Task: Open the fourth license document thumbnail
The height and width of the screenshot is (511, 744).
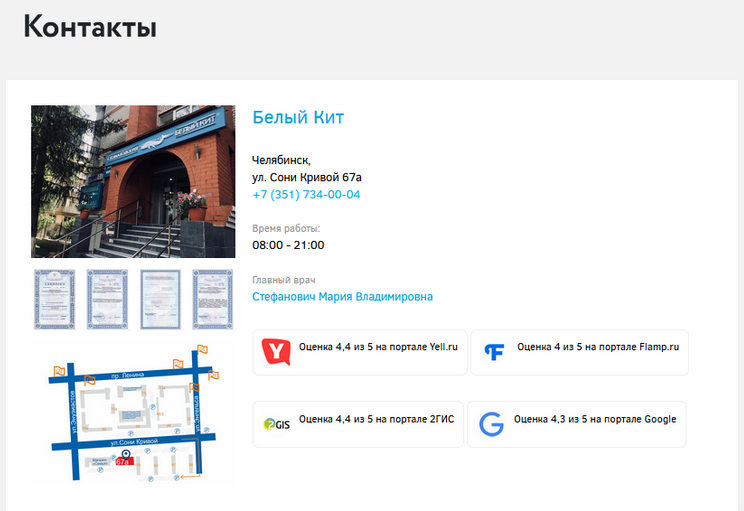Action: pyautogui.click(x=213, y=299)
